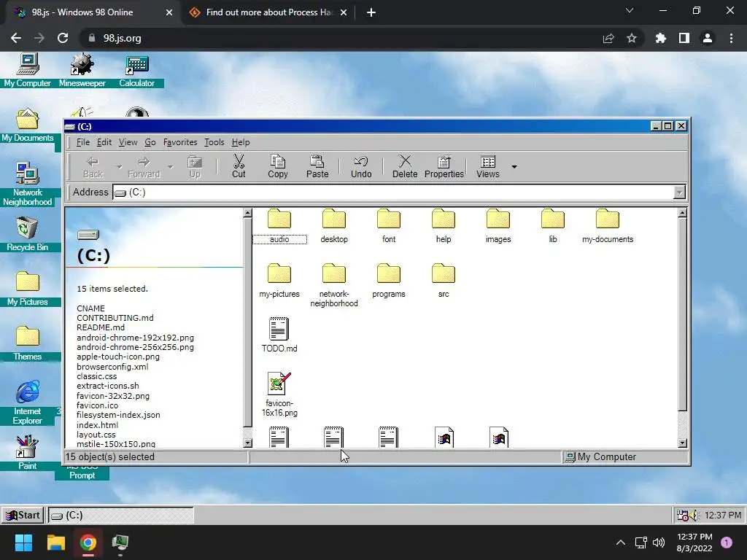This screenshot has height=560, width=747.
Task: Click the Undo toolbar icon
Action: [x=361, y=166]
